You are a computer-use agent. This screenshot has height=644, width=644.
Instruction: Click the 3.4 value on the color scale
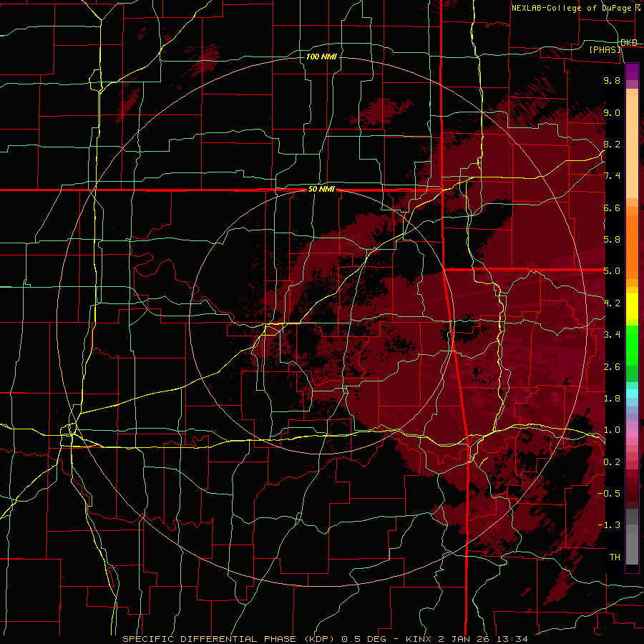pyautogui.click(x=612, y=335)
